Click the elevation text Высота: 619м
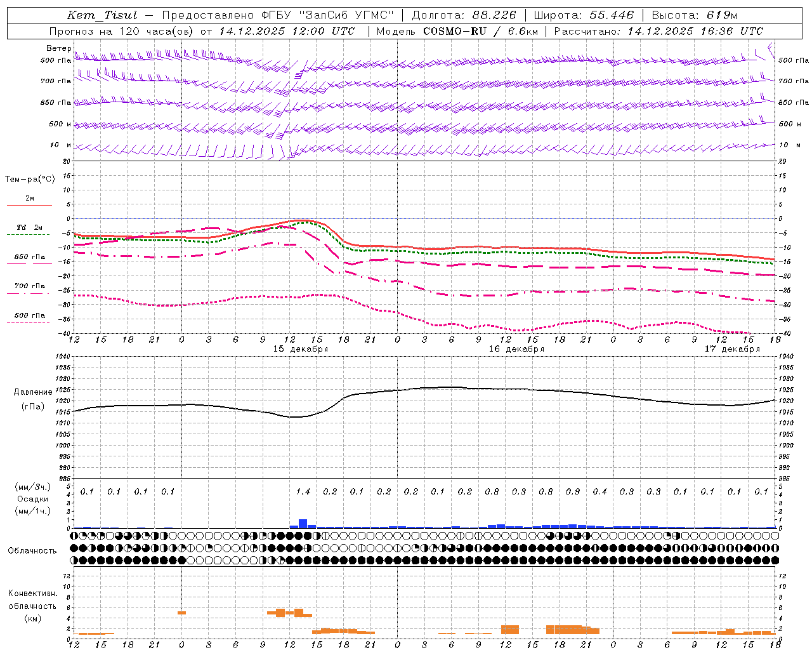 click(x=695, y=15)
